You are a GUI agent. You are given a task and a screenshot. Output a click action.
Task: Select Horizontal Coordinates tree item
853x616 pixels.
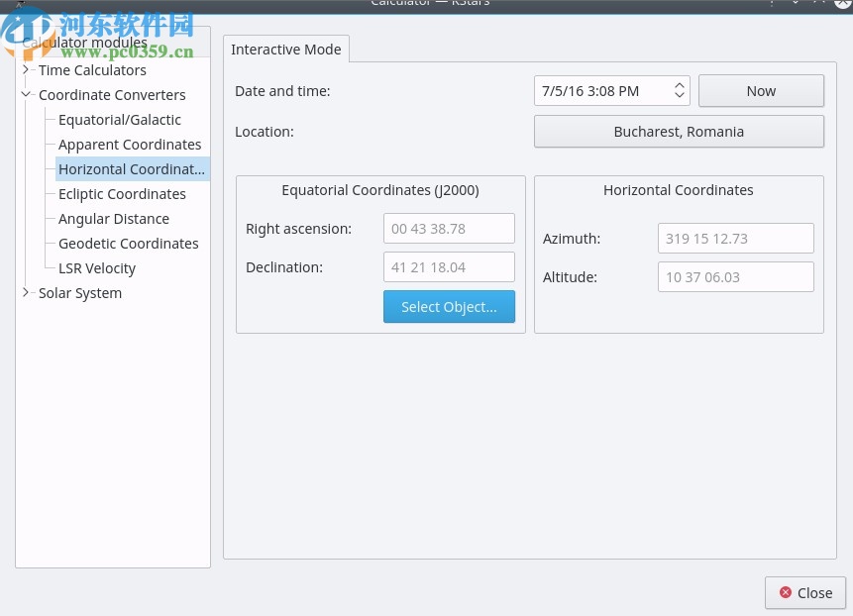132,169
